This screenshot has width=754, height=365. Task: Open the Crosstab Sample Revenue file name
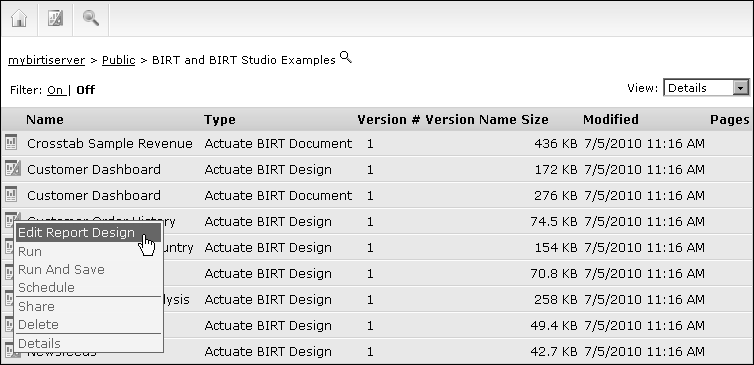(x=110, y=143)
